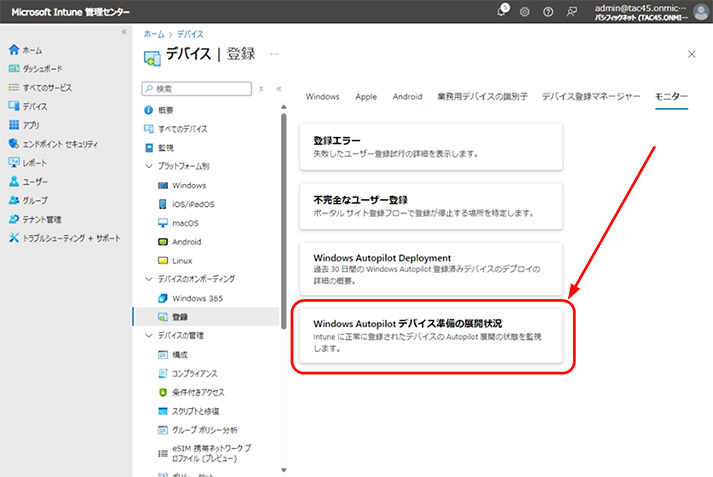Switch to the Android tab

(x=407, y=96)
